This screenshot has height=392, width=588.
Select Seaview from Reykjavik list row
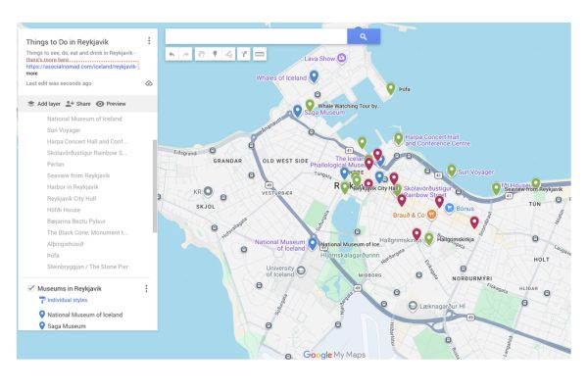(x=78, y=175)
